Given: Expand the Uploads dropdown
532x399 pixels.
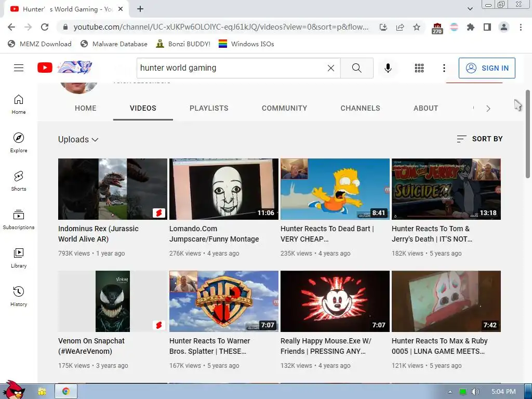Looking at the screenshot, I should (78, 139).
